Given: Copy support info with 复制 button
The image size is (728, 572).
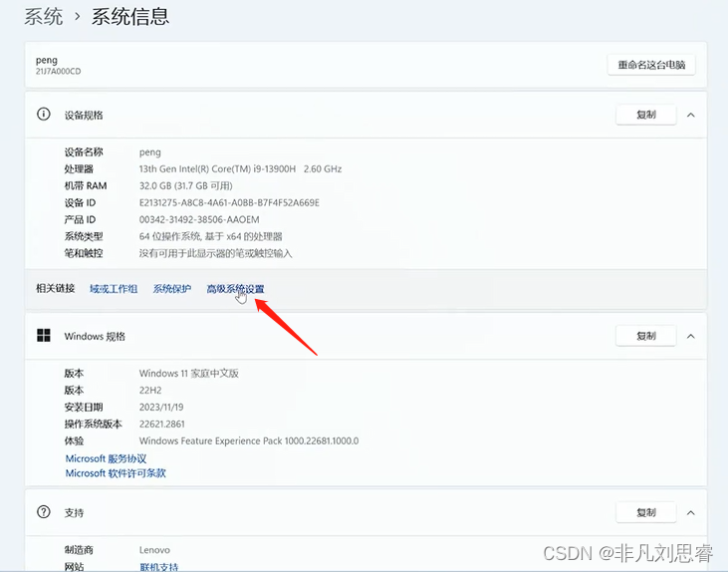Looking at the screenshot, I should 645,512.
